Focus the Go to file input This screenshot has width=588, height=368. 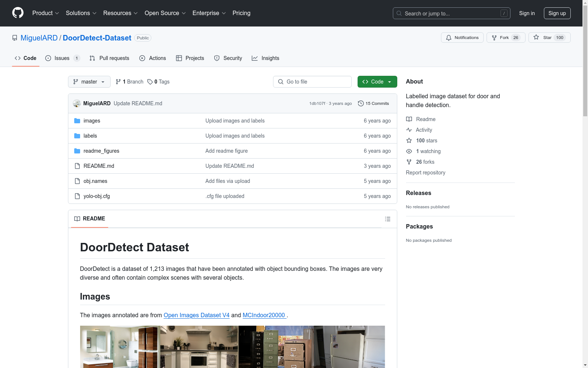312,82
